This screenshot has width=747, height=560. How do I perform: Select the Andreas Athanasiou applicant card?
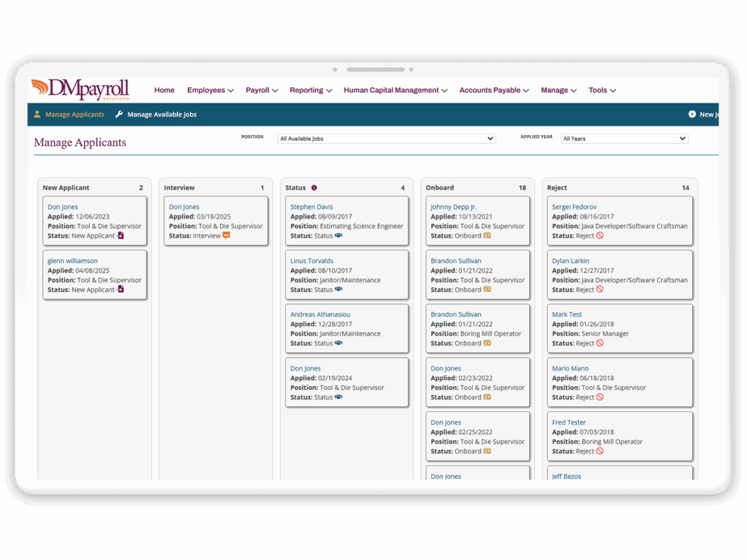point(347,329)
